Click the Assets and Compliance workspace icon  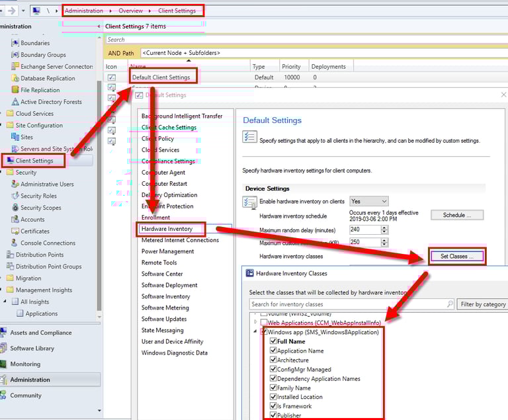pyautogui.click(x=3, y=333)
